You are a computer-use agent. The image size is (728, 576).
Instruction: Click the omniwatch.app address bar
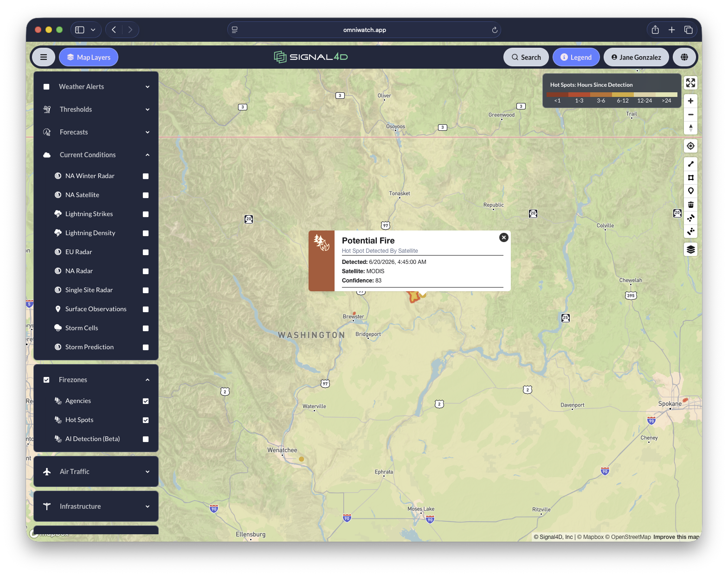pos(364,30)
